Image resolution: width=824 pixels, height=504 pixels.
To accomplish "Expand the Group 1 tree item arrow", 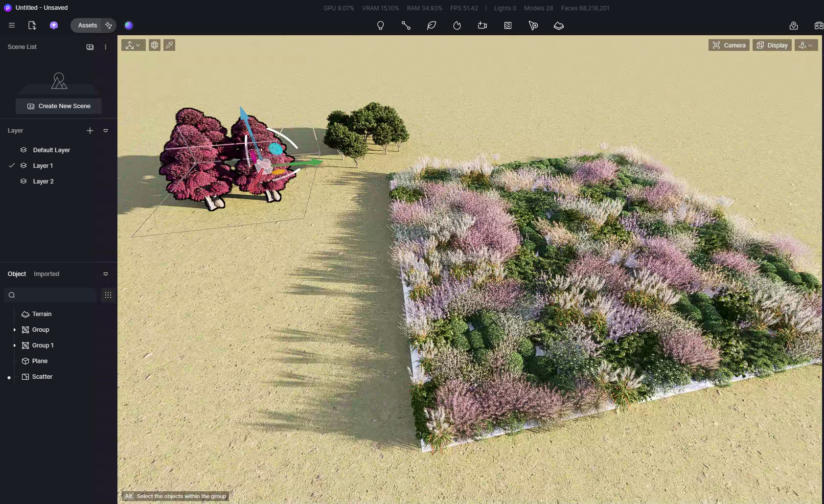I will tap(15, 345).
